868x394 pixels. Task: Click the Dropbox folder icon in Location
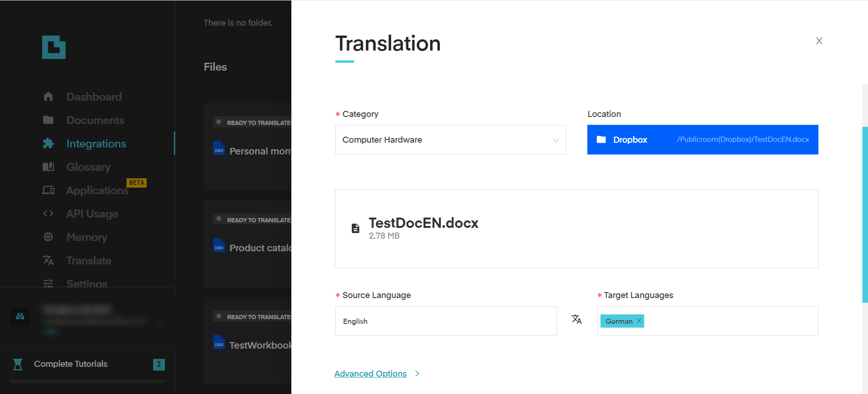click(x=601, y=139)
